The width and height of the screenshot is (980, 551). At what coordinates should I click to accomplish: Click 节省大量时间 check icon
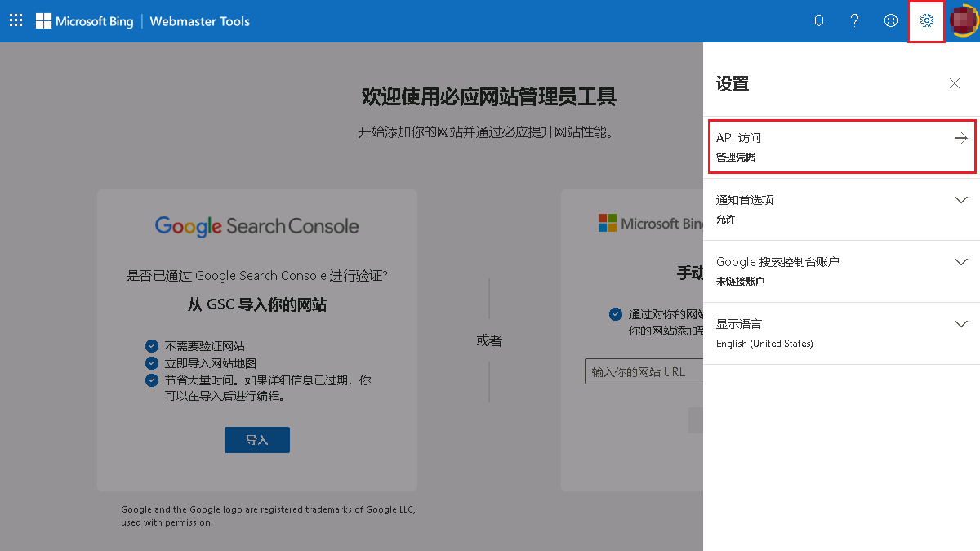coord(151,380)
